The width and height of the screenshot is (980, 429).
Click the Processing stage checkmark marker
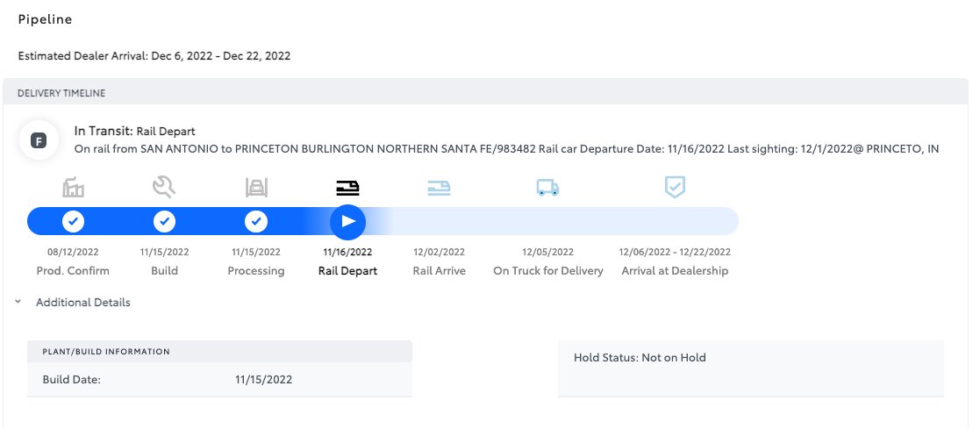point(256,221)
